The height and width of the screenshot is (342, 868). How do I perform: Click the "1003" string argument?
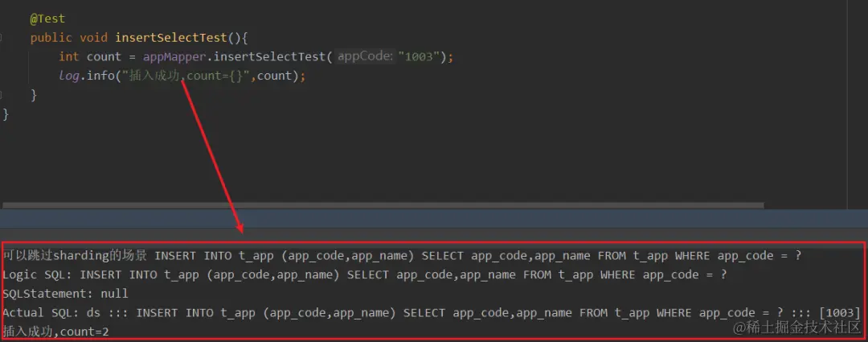click(419, 56)
